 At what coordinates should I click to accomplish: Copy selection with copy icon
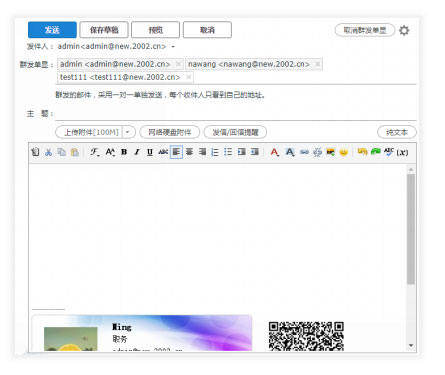(62, 152)
